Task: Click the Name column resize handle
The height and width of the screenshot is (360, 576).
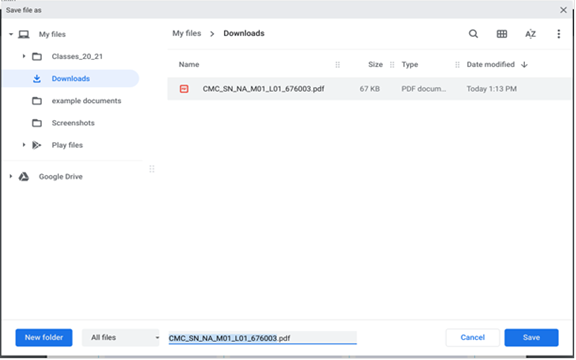Action: coord(338,65)
